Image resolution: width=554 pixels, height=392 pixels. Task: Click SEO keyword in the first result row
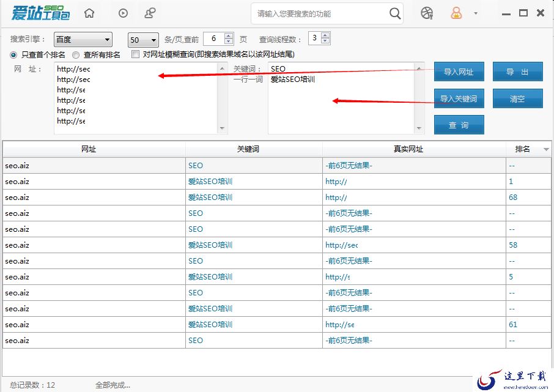coord(196,166)
